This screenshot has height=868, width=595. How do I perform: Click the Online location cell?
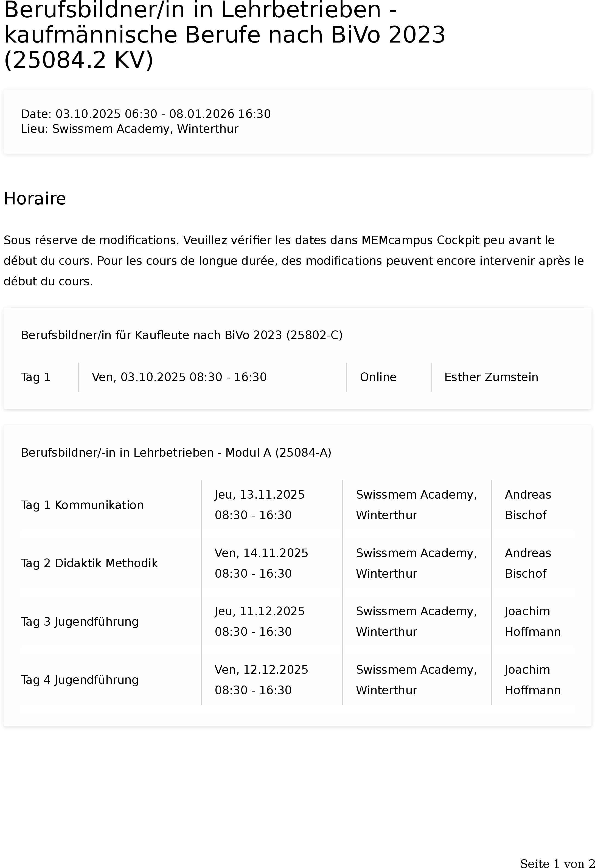point(378,377)
